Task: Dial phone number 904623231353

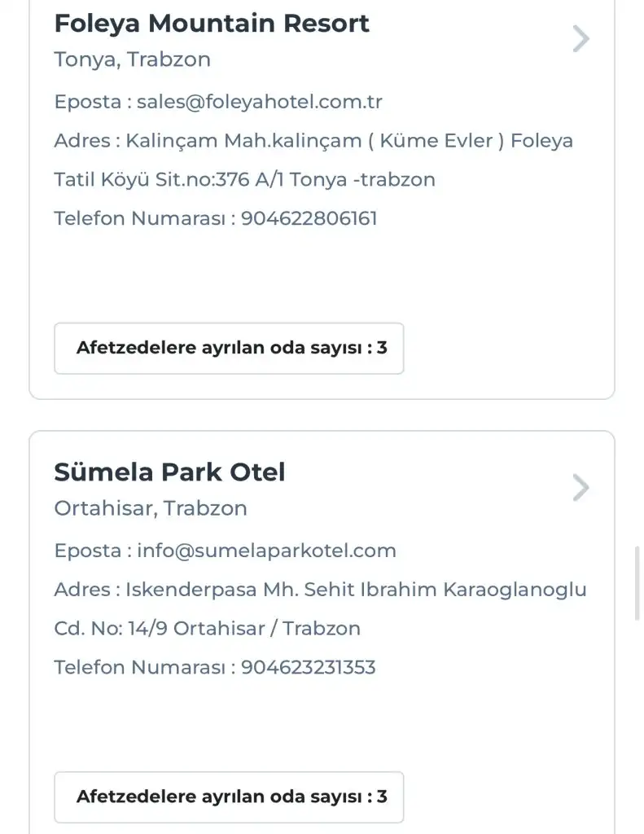Action: (x=308, y=668)
